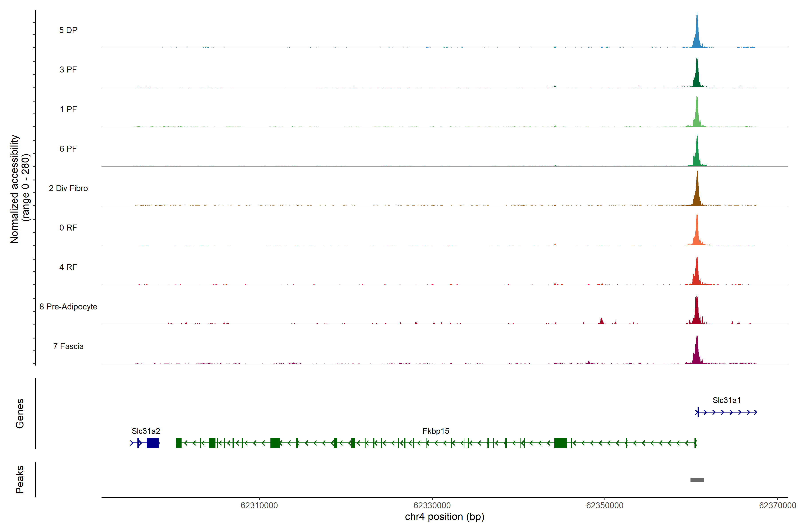
Task: Click the Slc31a1 gene arrow line
Action: click(726, 412)
